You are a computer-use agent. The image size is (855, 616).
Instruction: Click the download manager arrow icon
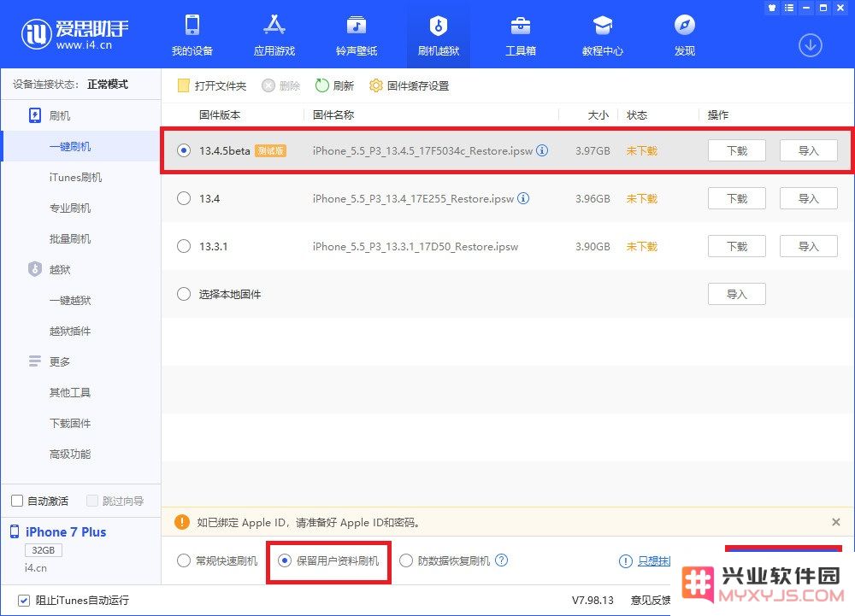[x=811, y=45]
